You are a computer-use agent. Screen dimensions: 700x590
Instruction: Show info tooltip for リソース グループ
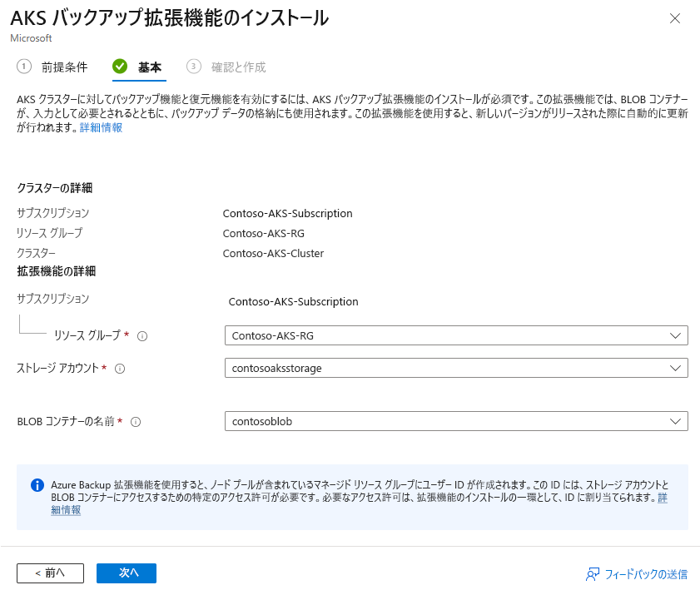142,336
